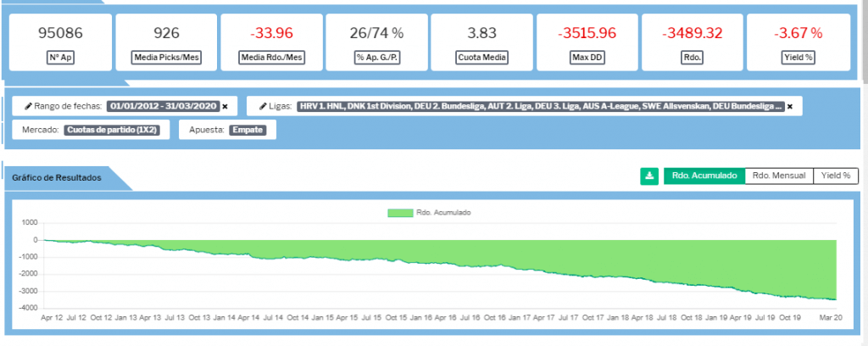Click the Max DD stat label
Viewport: 868px width, 346px height.
587,59
